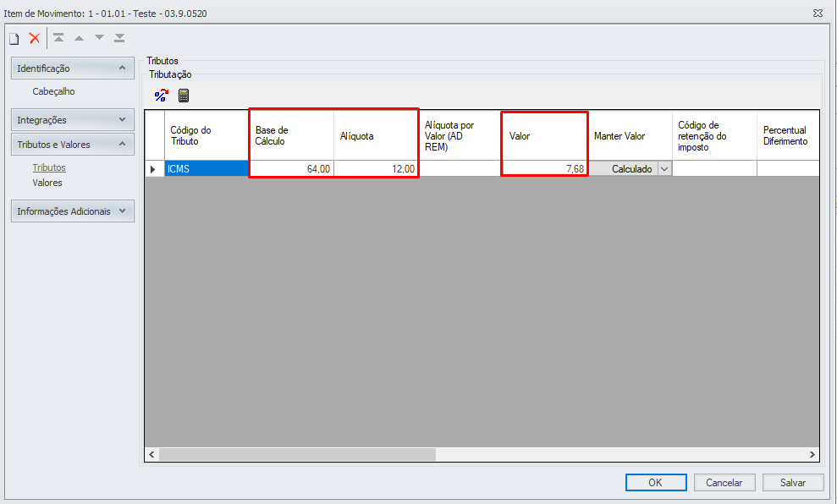
Task: Open the Tributos link in sidebar
Action: pos(49,167)
